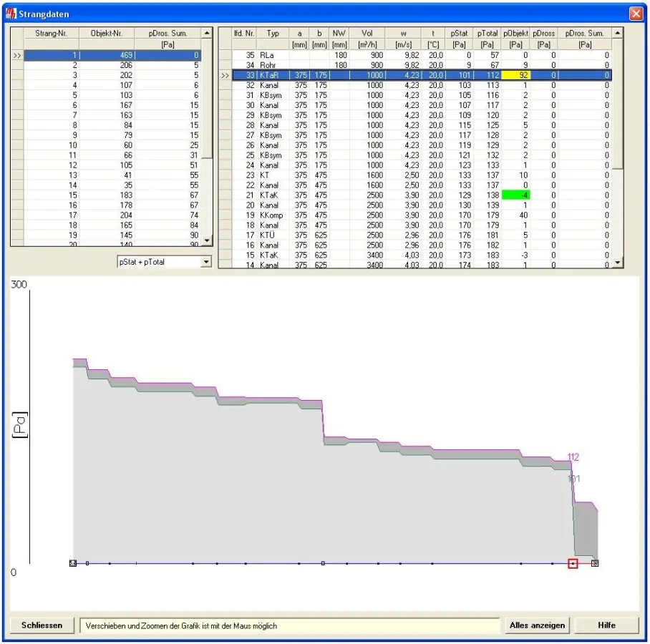This screenshot has height=644, width=650.
Task: Open the pStat + pTotal dropdown
Action: 207,262
